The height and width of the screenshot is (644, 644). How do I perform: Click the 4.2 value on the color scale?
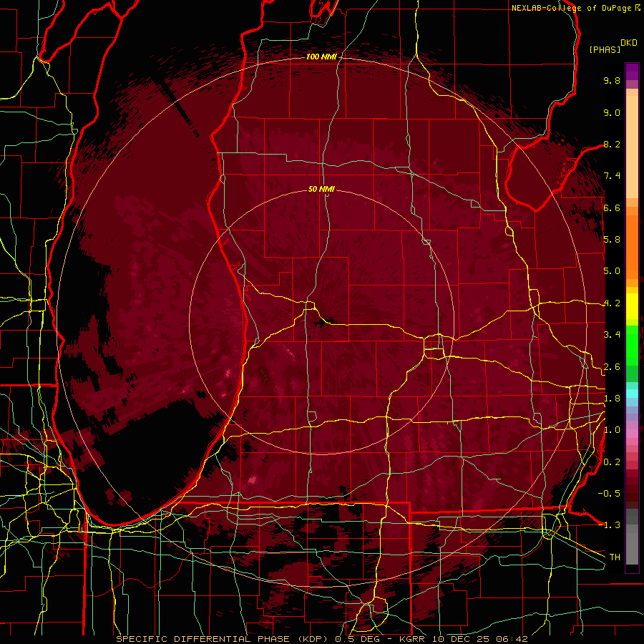point(612,303)
